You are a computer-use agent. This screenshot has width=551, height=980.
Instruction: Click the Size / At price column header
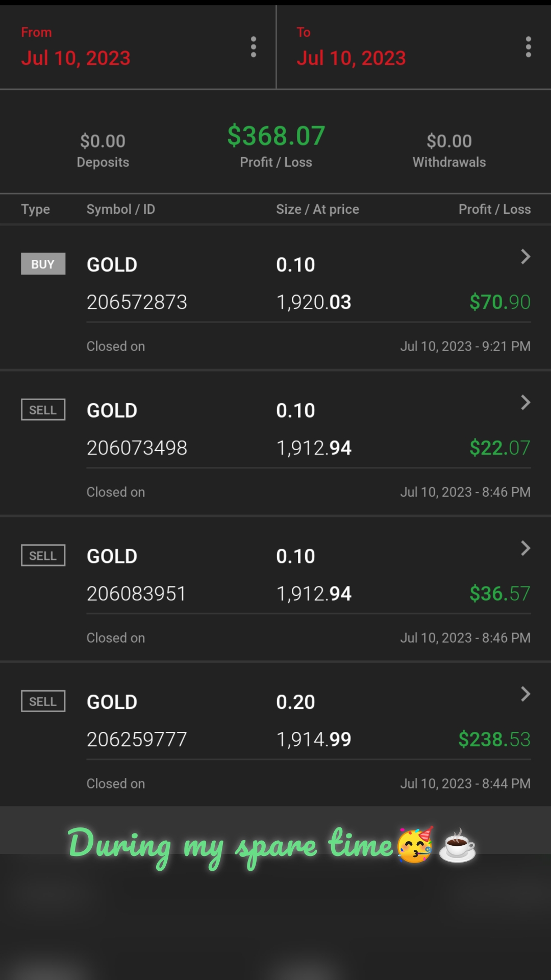317,209
